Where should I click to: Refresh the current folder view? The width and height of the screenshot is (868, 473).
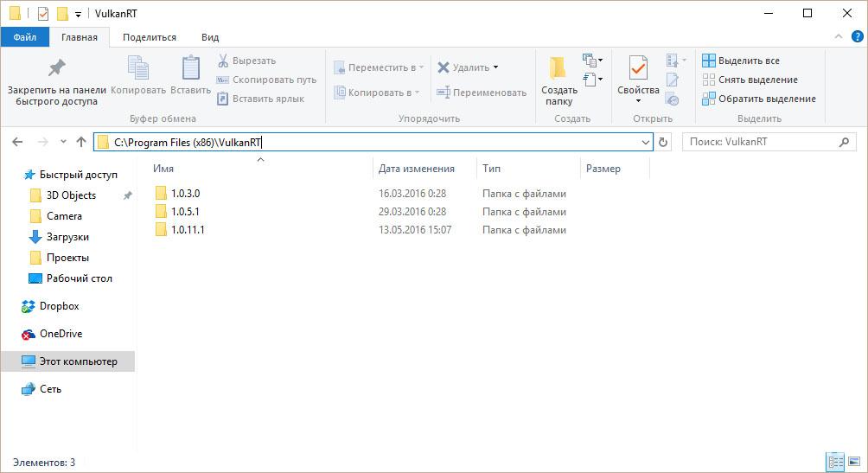[663, 143]
